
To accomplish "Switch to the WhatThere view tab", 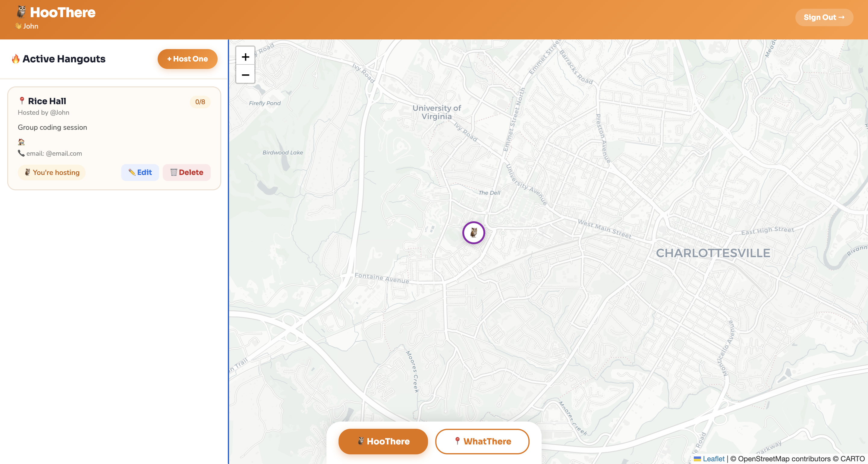I will pyautogui.click(x=482, y=441).
